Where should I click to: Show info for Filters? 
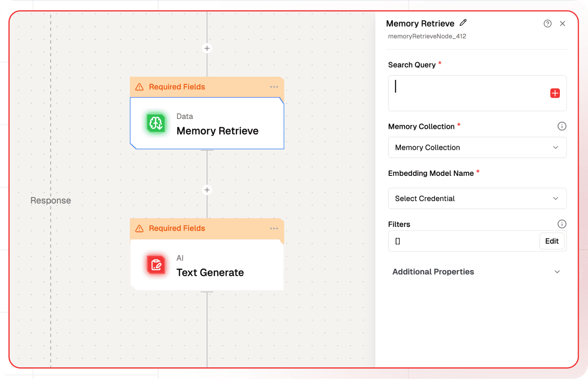pyautogui.click(x=562, y=224)
